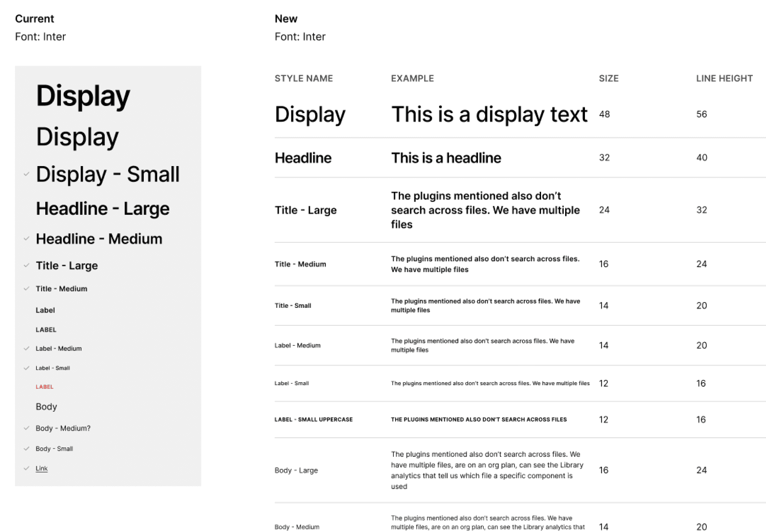Click the checkmark next to Body - Medium?
Image resolution: width=766 pixels, height=532 pixels.
coord(26,428)
